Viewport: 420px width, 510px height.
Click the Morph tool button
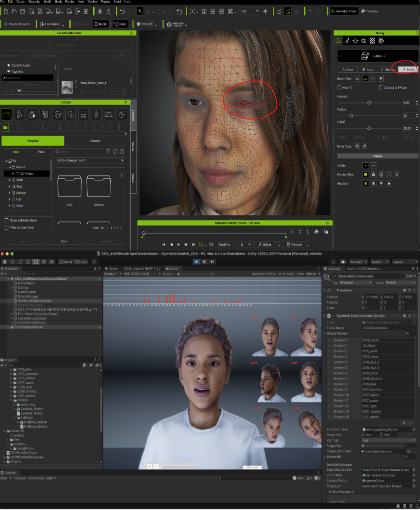[x=120, y=24]
